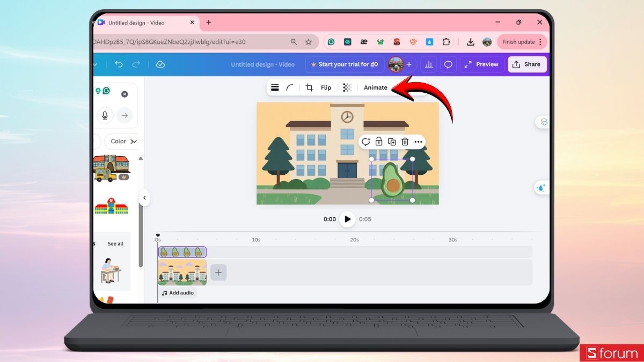This screenshot has width=644, height=362.
Task: Click the Flip button
Action: click(x=326, y=87)
